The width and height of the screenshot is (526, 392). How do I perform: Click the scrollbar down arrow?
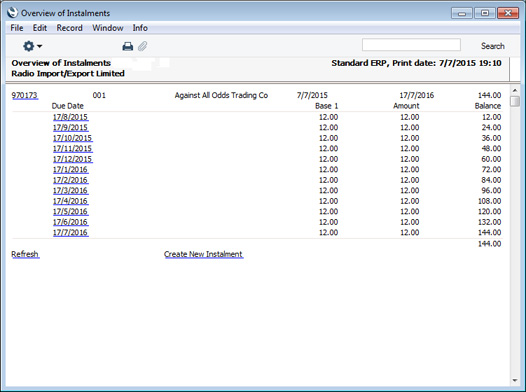pos(515,380)
